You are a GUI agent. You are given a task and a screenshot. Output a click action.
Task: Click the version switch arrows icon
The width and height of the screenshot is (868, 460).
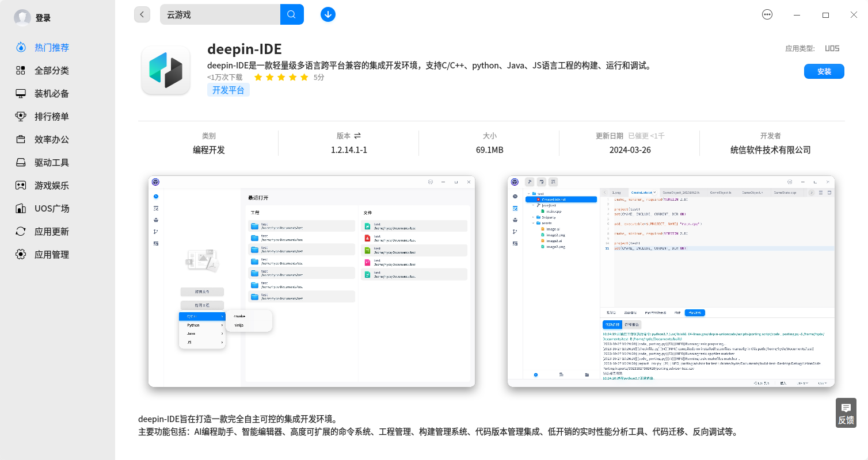357,136
